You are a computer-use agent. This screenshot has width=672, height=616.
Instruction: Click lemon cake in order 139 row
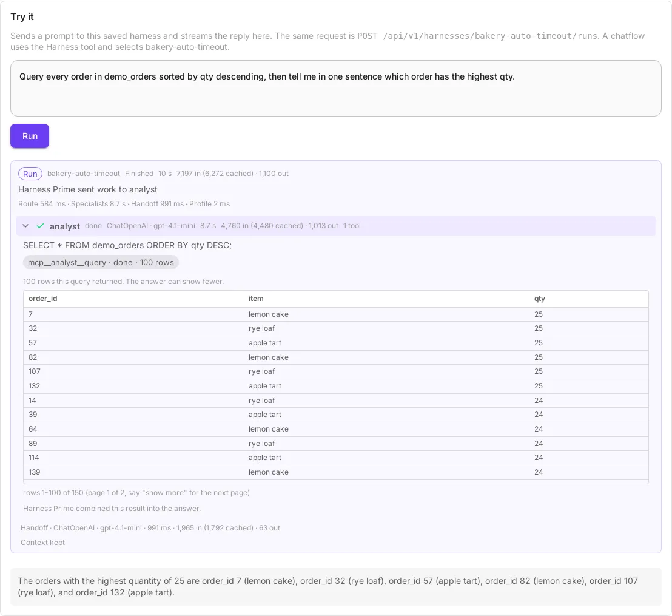coord(268,472)
